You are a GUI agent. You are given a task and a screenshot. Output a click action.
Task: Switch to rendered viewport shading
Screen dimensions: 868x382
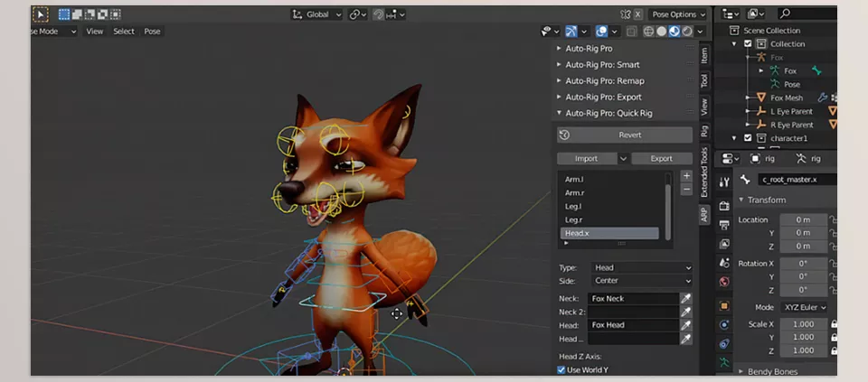click(687, 32)
